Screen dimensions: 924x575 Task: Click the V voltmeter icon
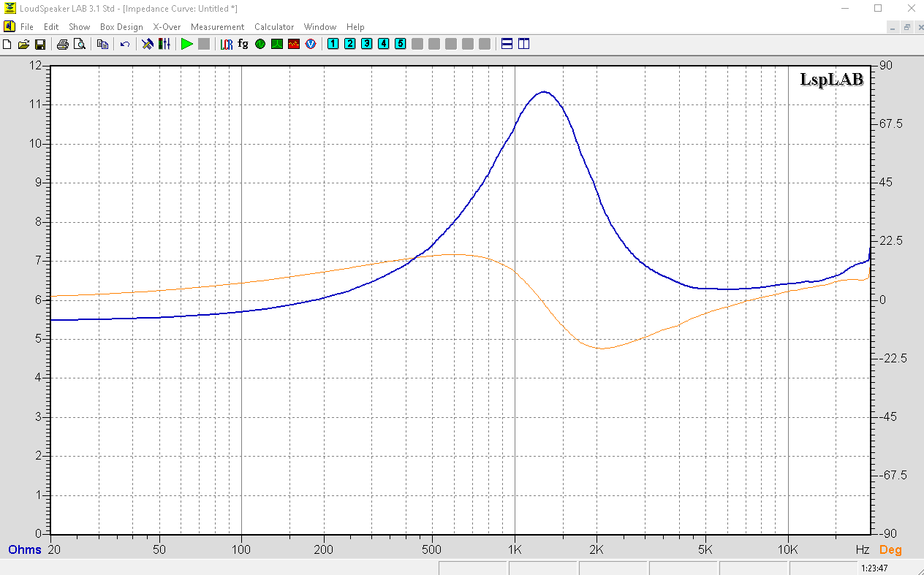[x=311, y=44]
